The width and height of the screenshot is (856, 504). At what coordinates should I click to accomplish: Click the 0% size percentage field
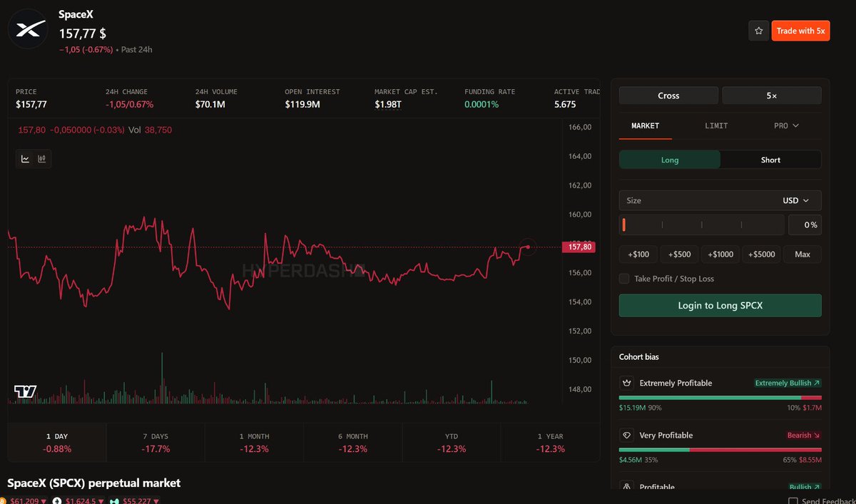coord(805,225)
